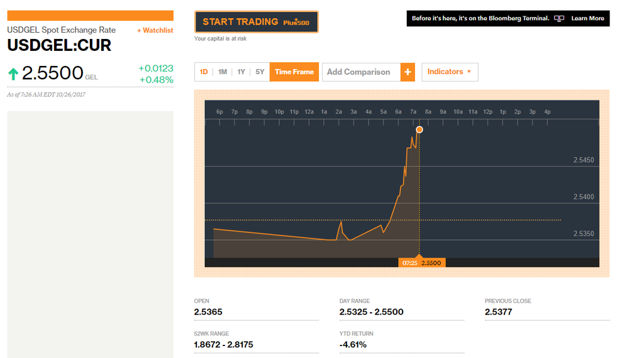Click the +0.48% change value

coord(156,80)
